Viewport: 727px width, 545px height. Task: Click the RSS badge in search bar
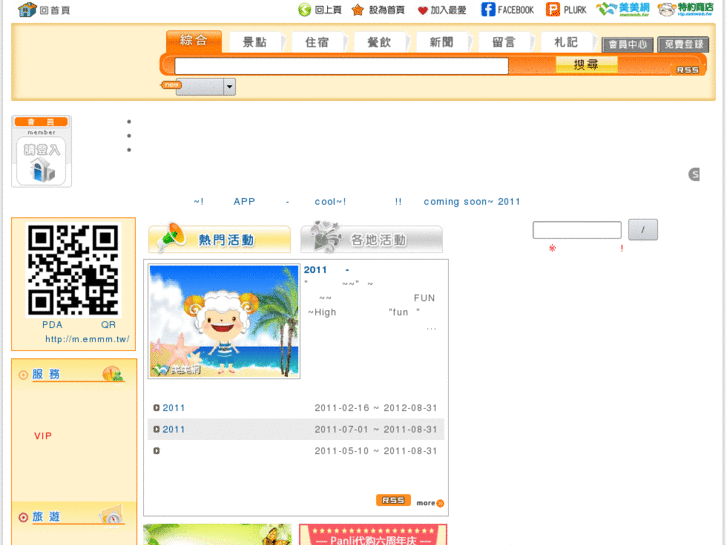click(687, 70)
